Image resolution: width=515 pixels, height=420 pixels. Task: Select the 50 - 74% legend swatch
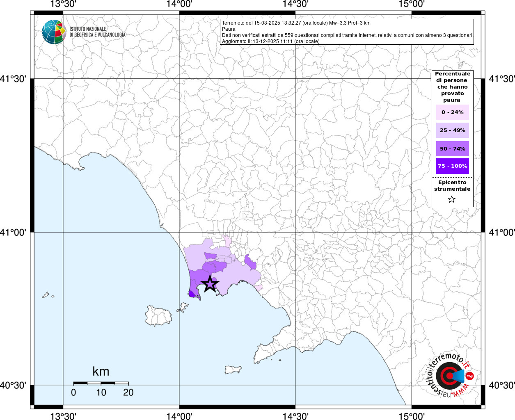click(453, 148)
